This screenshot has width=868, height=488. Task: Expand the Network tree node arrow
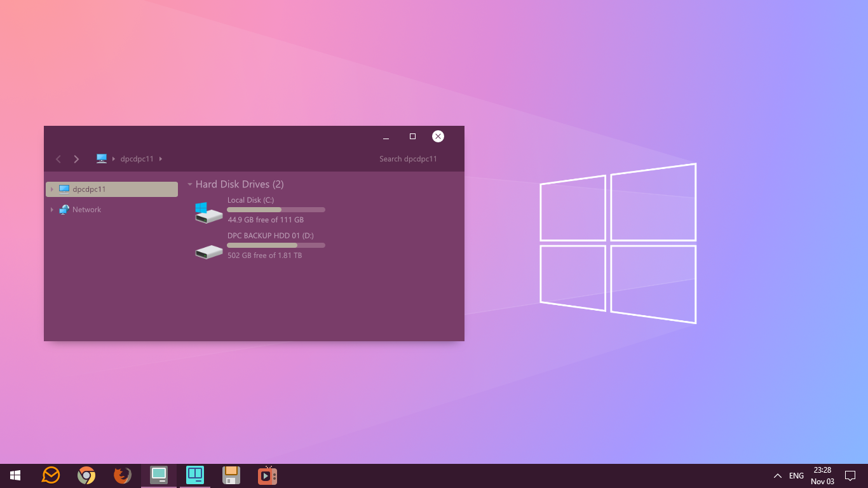click(x=52, y=210)
